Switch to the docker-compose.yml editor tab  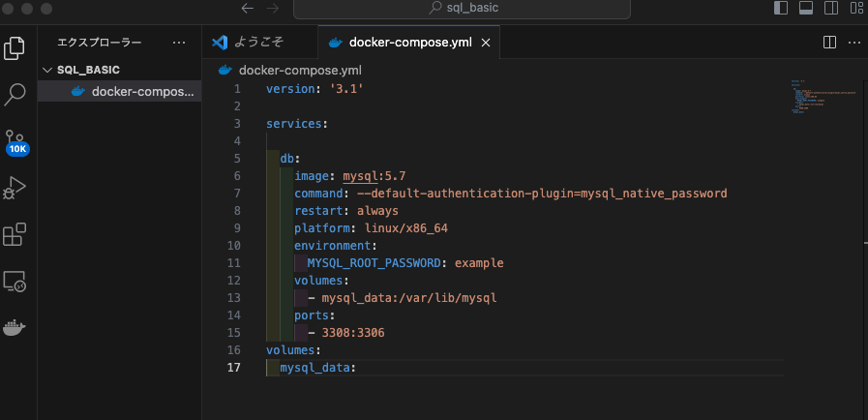(x=409, y=43)
